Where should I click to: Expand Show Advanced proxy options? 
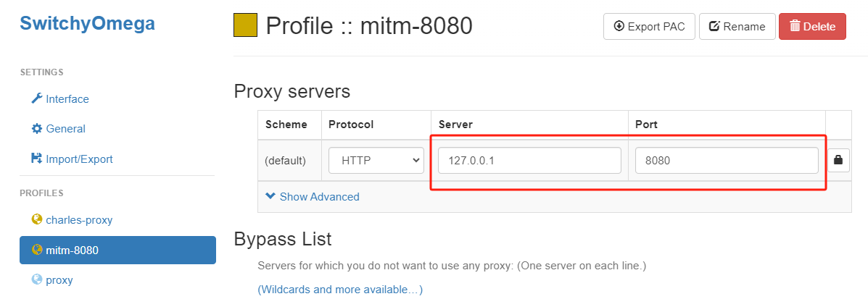click(312, 197)
